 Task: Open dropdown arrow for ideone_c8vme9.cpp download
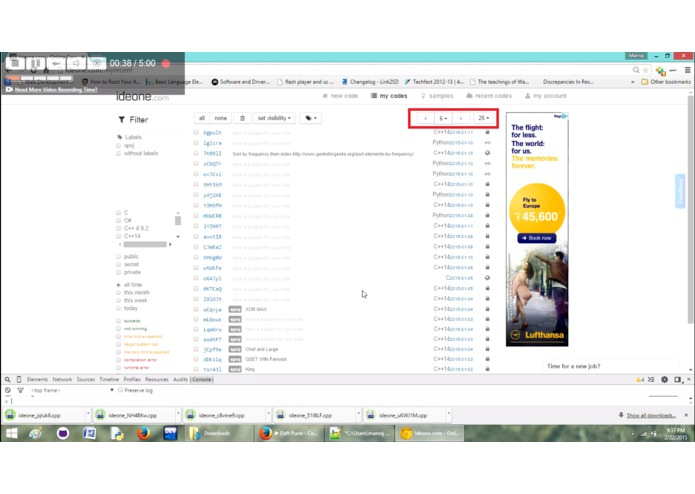pyautogui.click(x=269, y=413)
